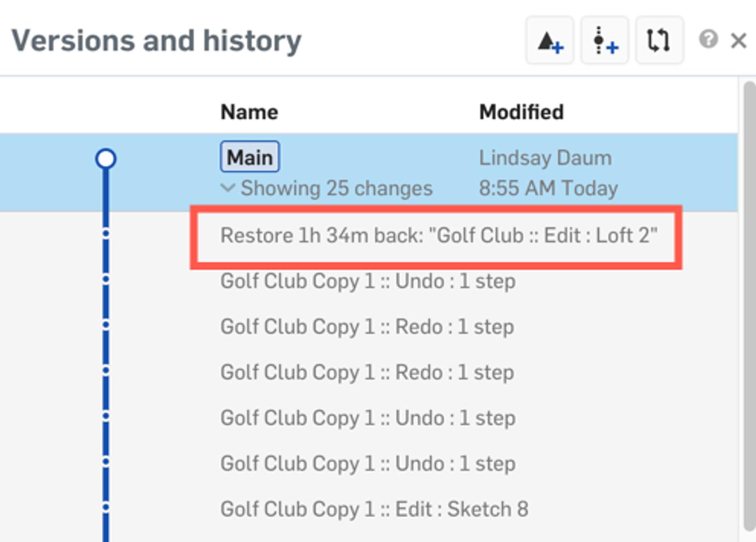Click the Lindsay Daum modified-by text
This screenshot has height=542, width=756.
[x=545, y=158]
